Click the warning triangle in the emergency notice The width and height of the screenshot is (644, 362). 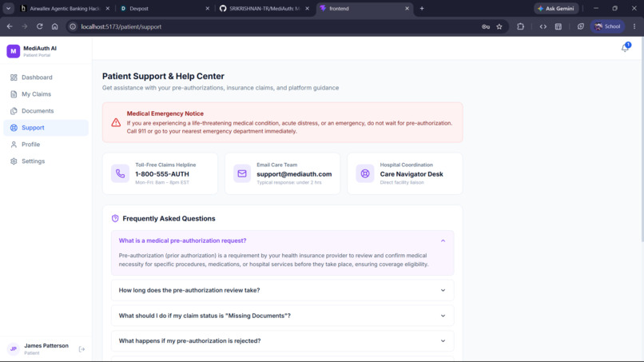click(116, 122)
